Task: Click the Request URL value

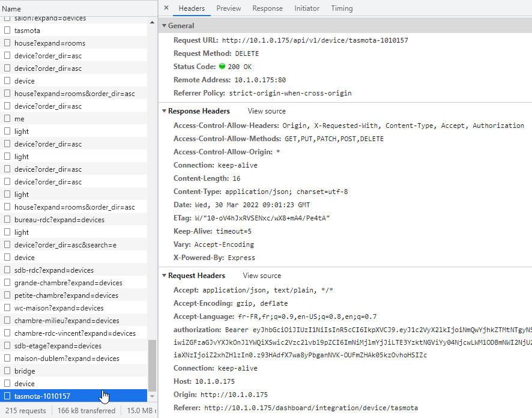Action: tap(315, 40)
